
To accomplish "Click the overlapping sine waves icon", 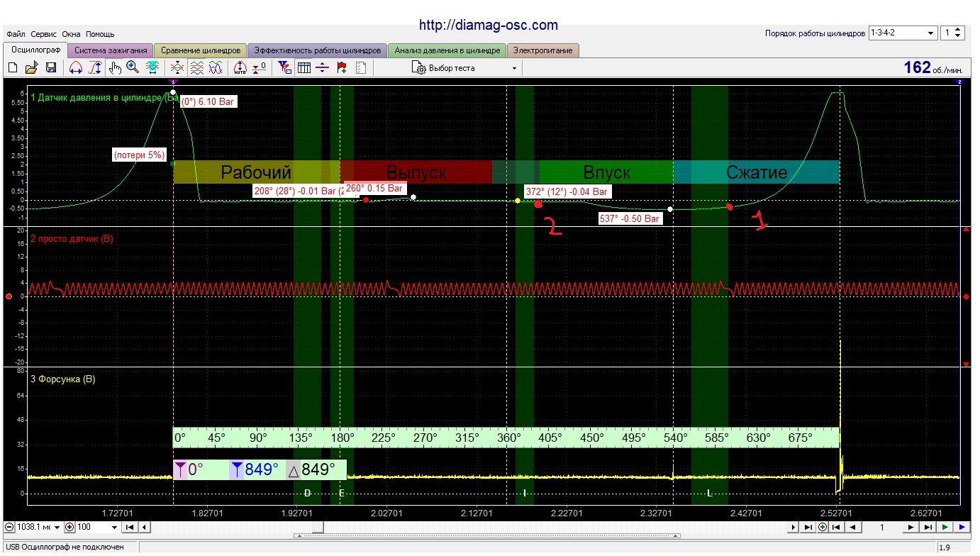I will point(216,68).
